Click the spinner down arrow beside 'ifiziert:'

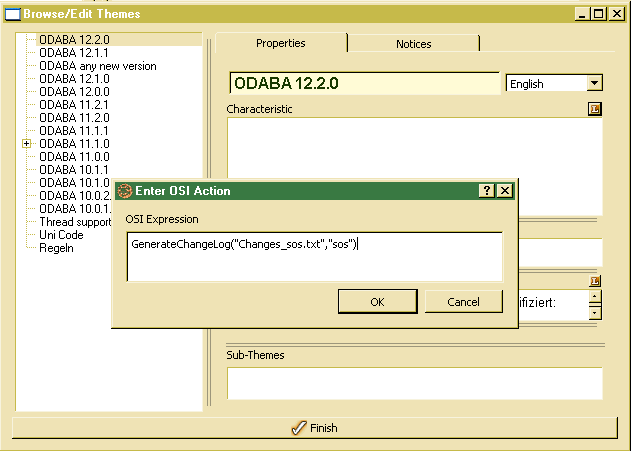coord(595,312)
